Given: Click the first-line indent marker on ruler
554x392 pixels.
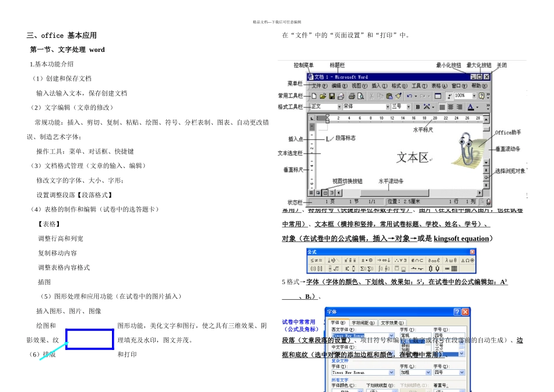Looking at the screenshot, I should (328, 116).
